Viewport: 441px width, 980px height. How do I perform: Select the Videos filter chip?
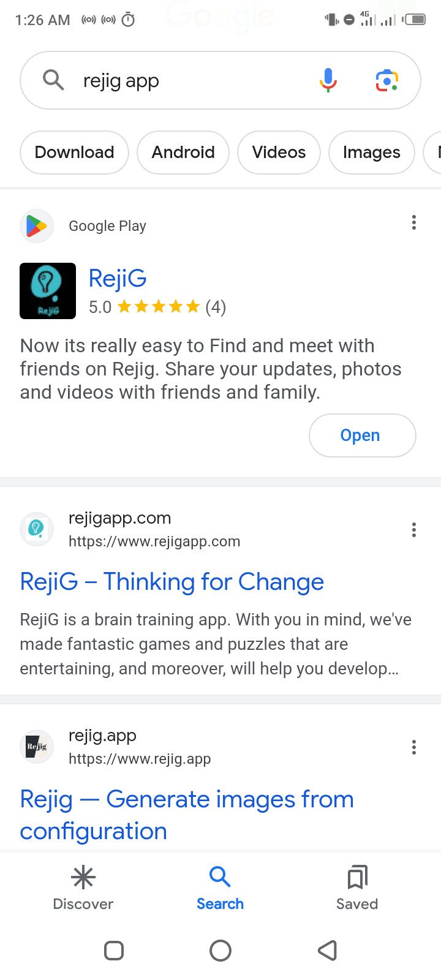279,153
